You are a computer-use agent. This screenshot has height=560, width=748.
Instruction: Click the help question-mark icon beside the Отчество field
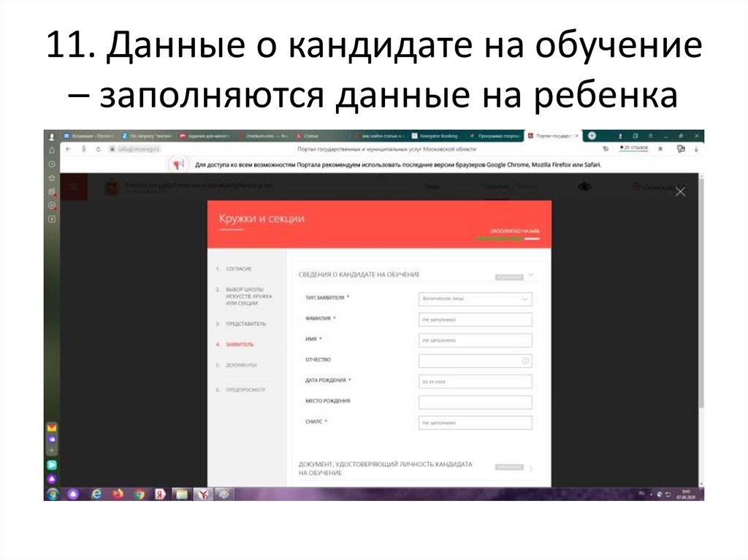pyautogui.click(x=526, y=361)
